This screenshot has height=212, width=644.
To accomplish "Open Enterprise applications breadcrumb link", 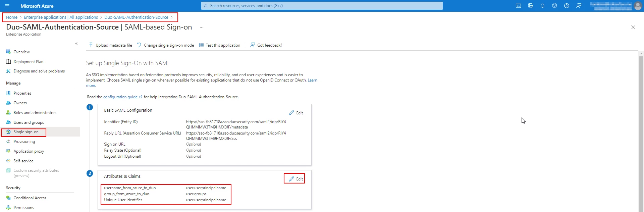I will point(61,17).
